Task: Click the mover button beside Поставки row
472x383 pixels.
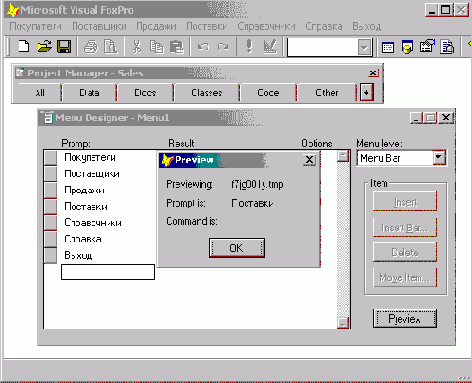Action: pos(51,206)
